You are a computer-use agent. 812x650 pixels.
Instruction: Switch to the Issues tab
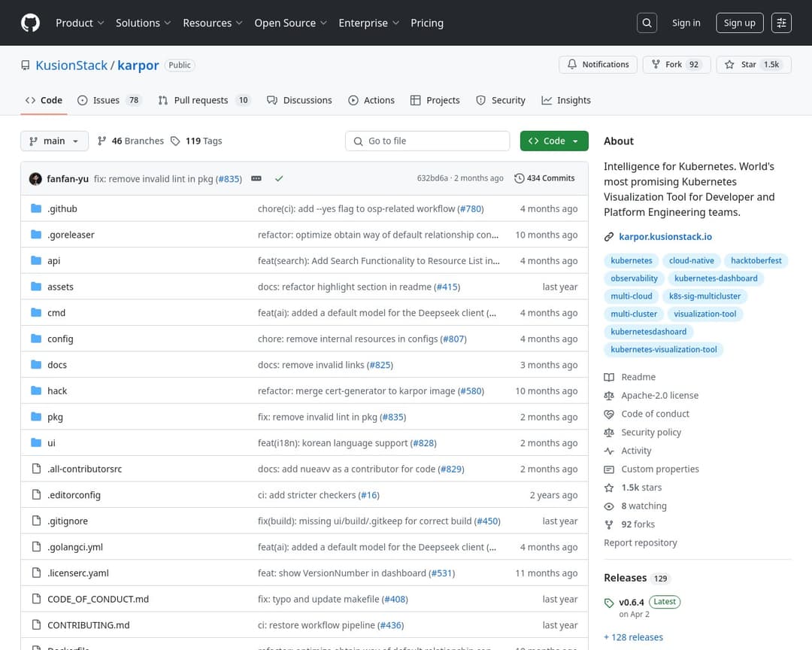point(109,100)
